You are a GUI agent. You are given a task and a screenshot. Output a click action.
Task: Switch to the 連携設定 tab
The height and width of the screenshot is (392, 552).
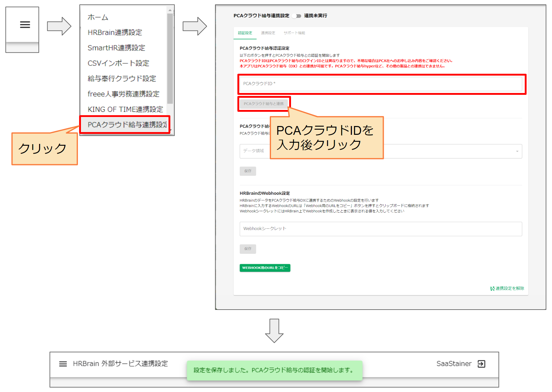point(268,33)
